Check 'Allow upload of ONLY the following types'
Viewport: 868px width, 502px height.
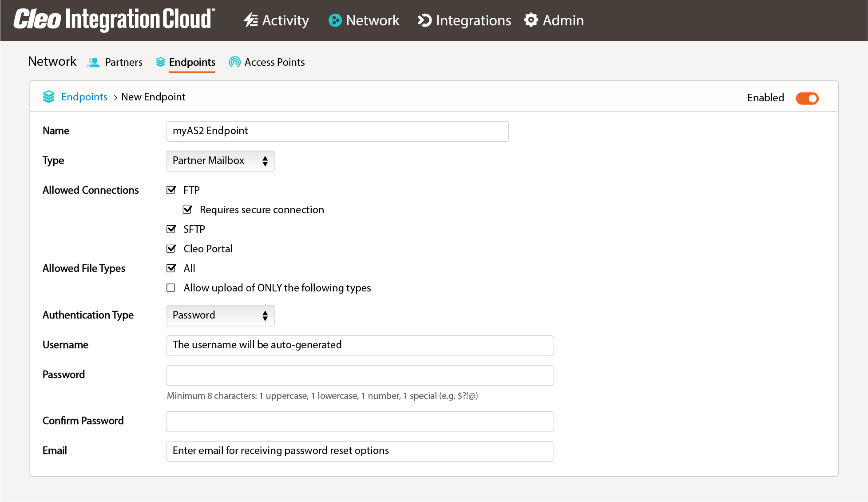170,288
